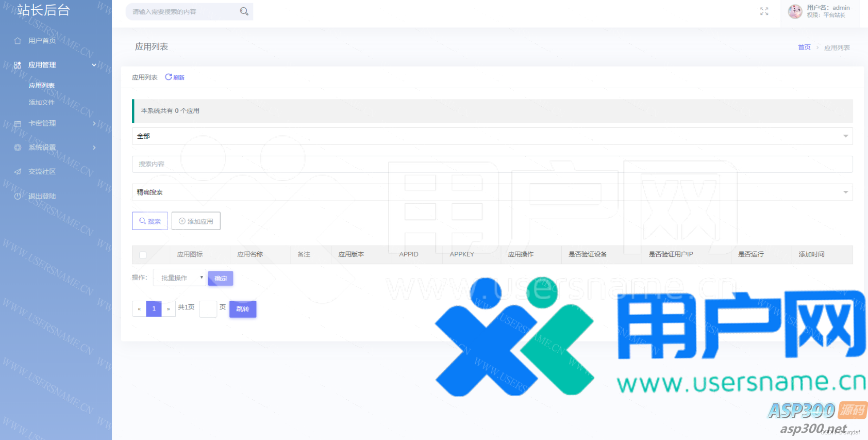Collapse the 应用管理 menu chevron
Image resolution: width=868 pixels, height=440 pixels.
coord(94,65)
